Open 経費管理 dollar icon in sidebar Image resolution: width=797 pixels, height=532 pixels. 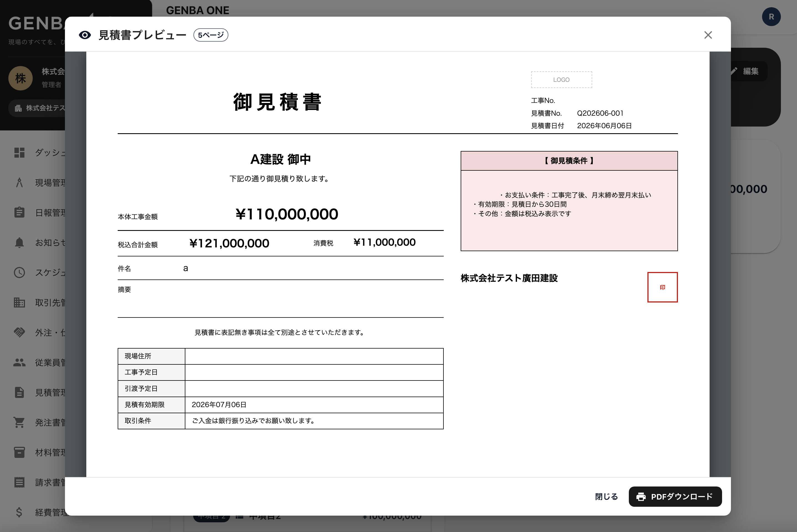pyautogui.click(x=19, y=512)
